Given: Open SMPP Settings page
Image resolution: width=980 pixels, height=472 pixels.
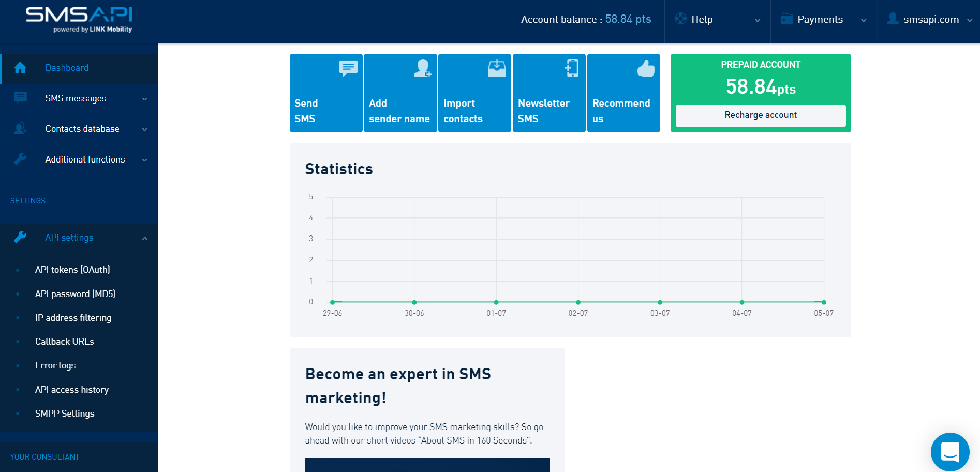Looking at the screenshot, I should click(x=65, y=414).
